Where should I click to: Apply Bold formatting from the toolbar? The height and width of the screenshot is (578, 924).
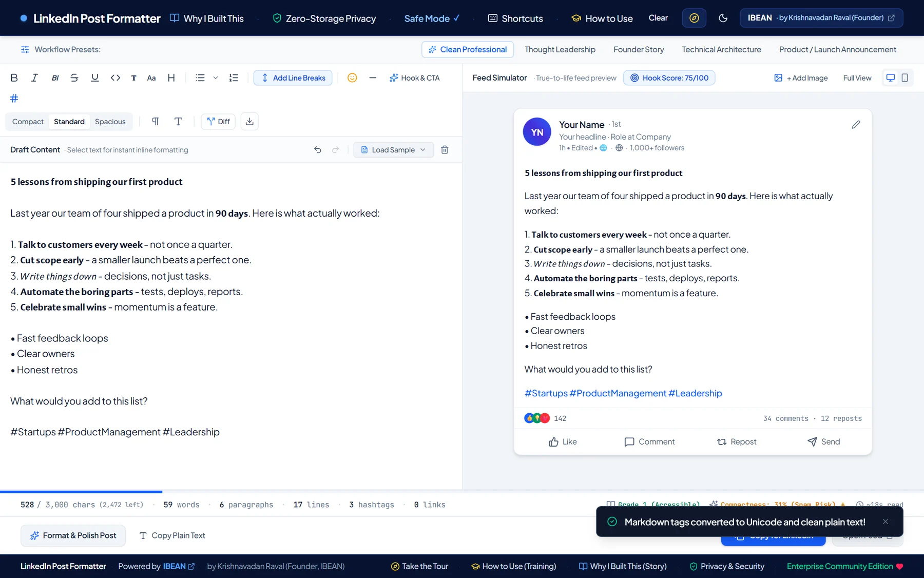[x=14, y=78]
